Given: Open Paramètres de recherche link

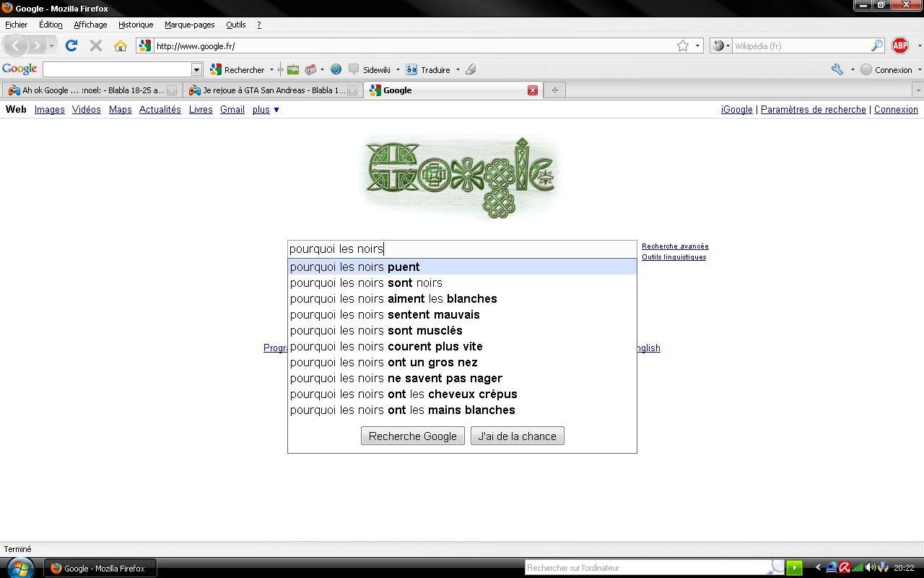Looking at the screenshot, I should click(813, 110).
